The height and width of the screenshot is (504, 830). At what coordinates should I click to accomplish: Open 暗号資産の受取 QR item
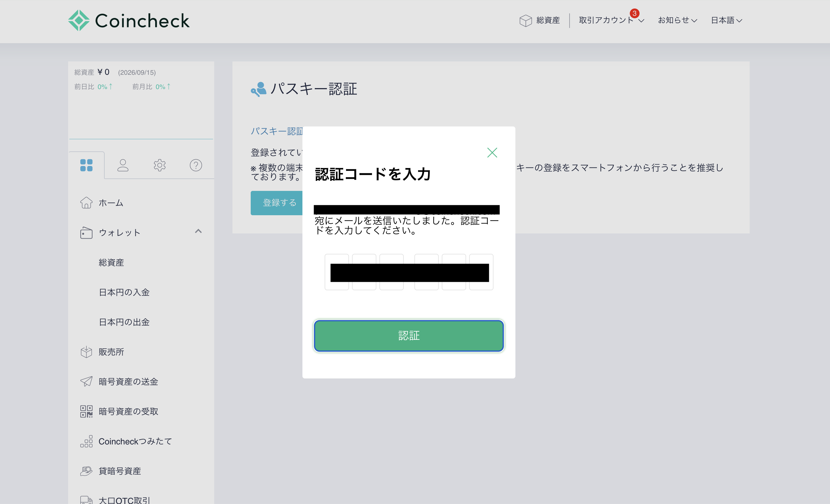(119, 412)
